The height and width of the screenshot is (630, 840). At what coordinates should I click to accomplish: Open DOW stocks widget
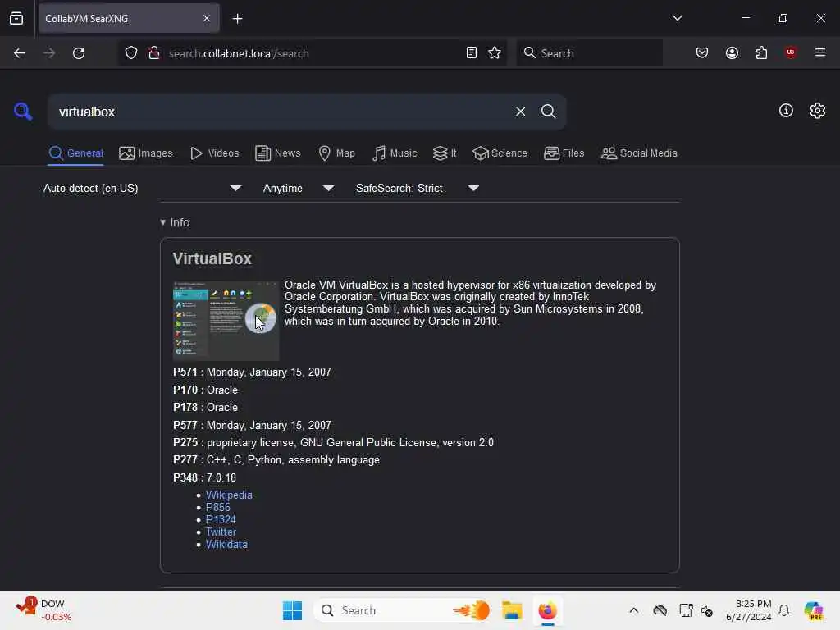[44, 610]
